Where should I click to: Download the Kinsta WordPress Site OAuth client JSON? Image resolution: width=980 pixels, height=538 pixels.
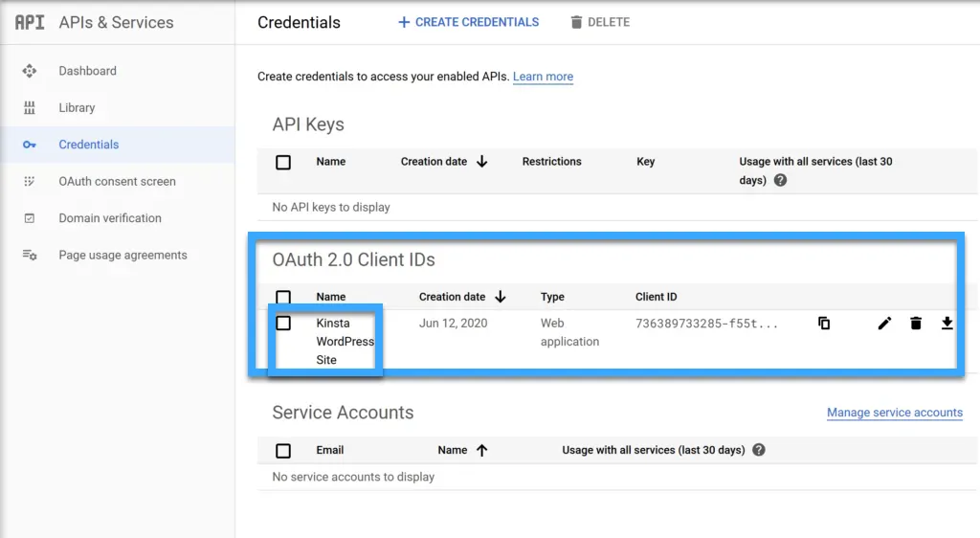pyautogui.click(x=947, y=323)
